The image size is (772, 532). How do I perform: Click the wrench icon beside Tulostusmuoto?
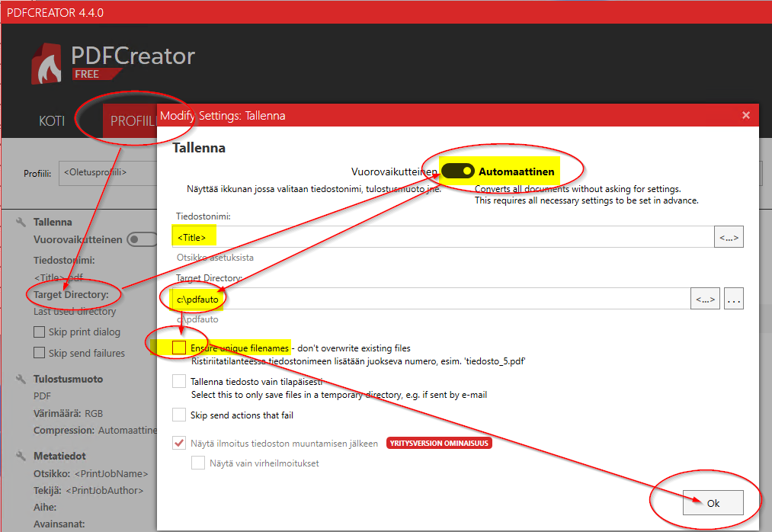pos(21,379)
